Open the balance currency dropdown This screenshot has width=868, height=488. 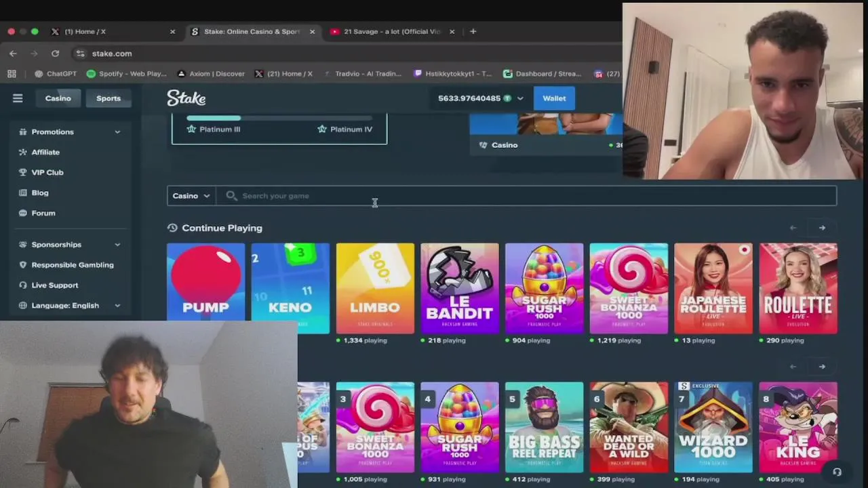[x=520, y=98]
